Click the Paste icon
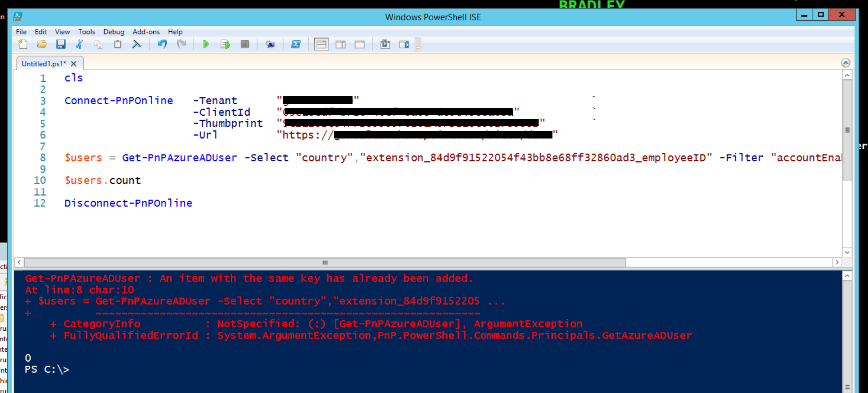 [118, 44]
